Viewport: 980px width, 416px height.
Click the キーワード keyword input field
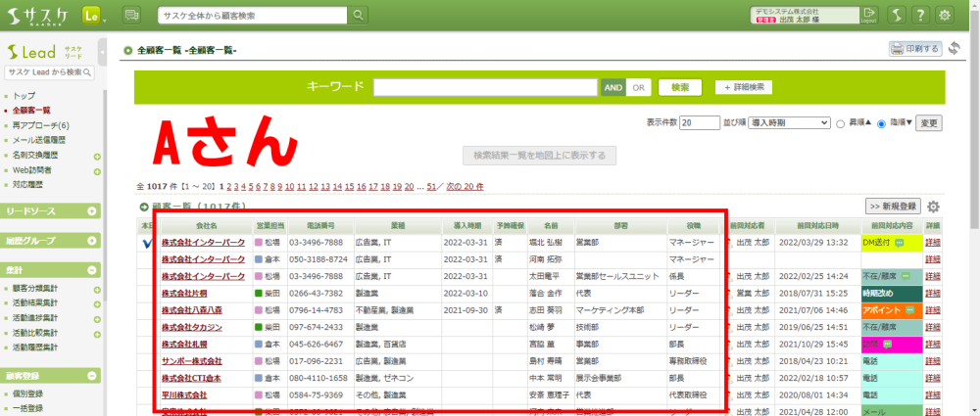[x=485, y=87]
